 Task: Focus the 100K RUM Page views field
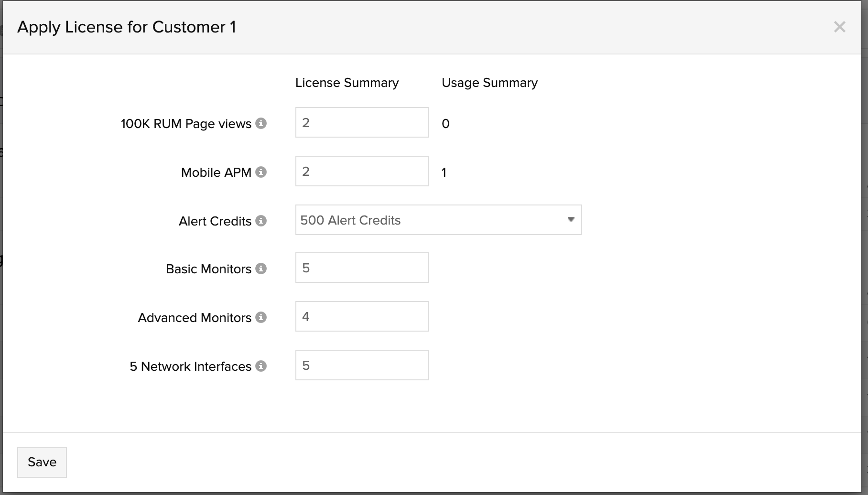pos(362,123)
